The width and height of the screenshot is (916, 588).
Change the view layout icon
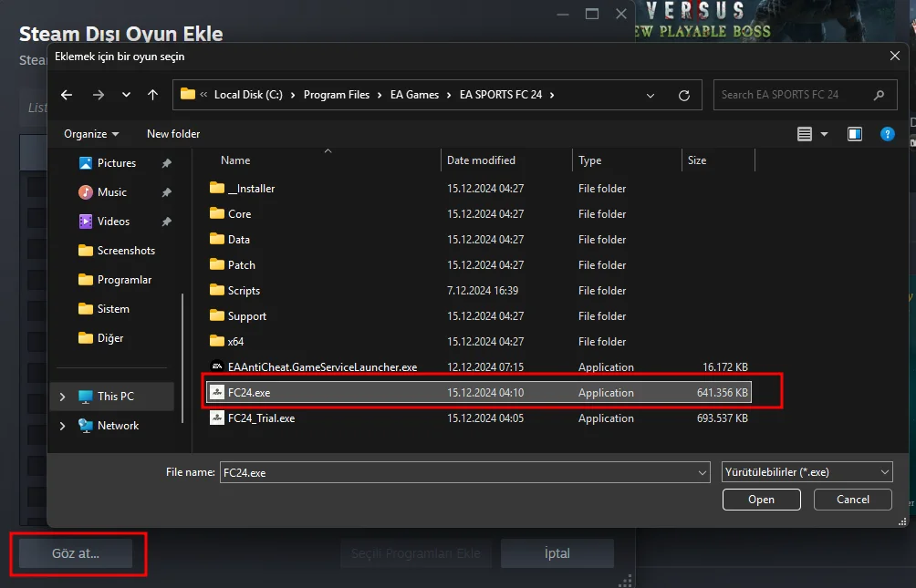click(805, 134)
